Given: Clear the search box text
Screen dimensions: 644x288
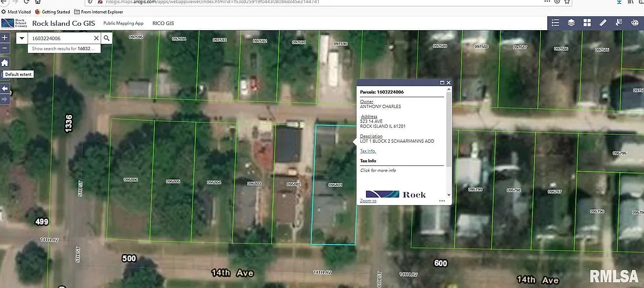Looking at the screenshot, I should tap(96, 38).
